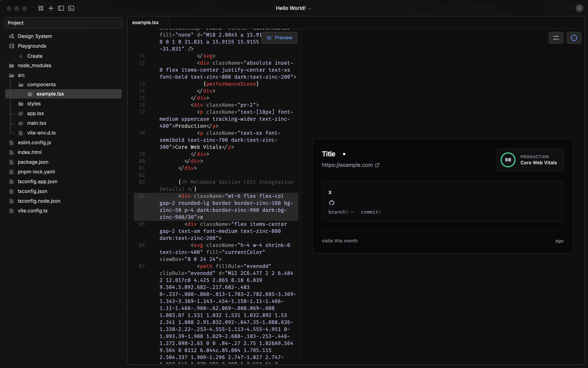Screen dimensions: 588x368
Task: Open package.json file
Action: 33,162
